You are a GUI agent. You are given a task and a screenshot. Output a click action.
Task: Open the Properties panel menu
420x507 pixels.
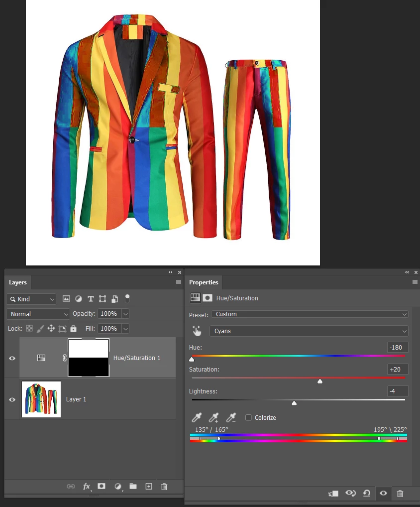click(x=415, y=282)
